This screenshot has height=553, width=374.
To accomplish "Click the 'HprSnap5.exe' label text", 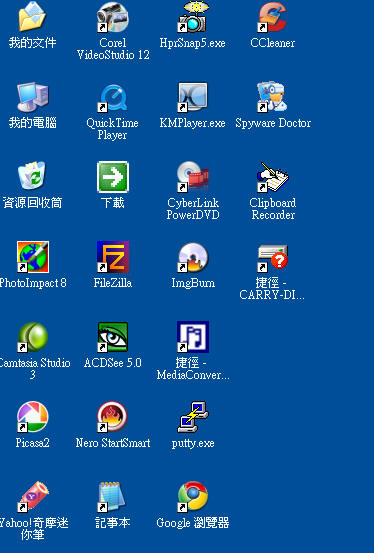I will [193, 43].
